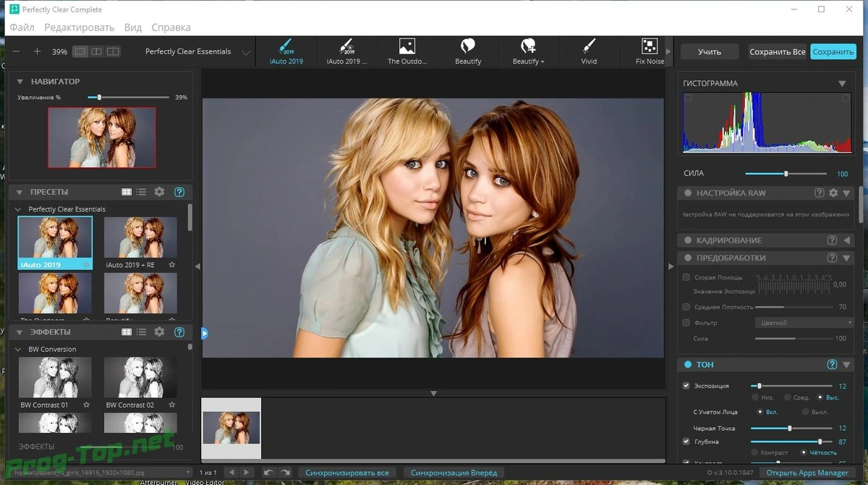Click Синхронизировать все button
Image resolution: width=868 pixels, height=485 pixels.
pos(347,473)
